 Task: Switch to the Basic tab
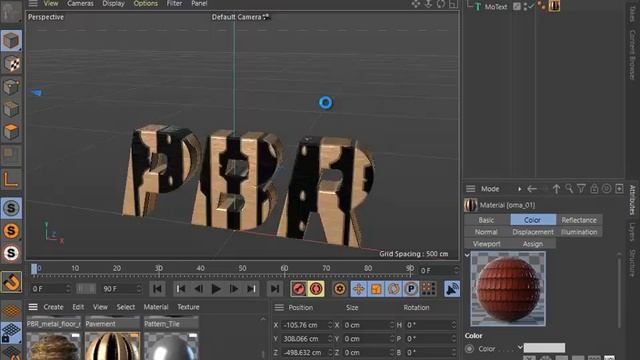(486, 220)
